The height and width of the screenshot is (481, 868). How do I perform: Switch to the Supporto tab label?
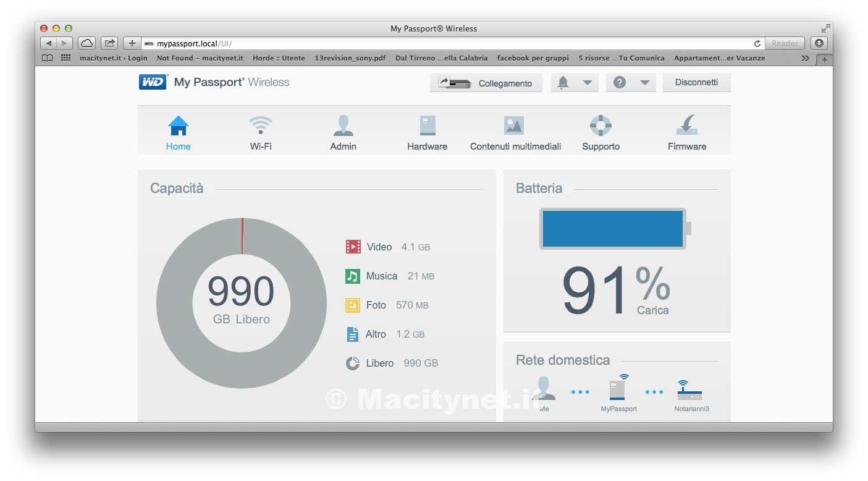pyautogui.click(x=601, y=147)
